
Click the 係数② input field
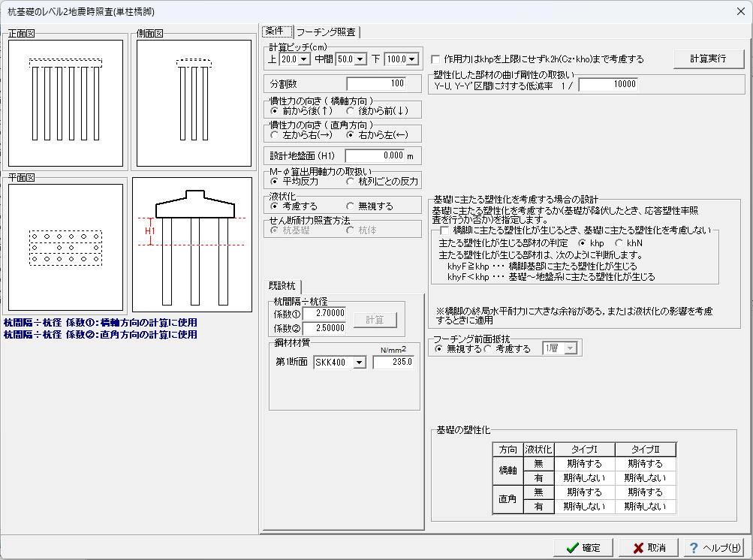(324, 328)
